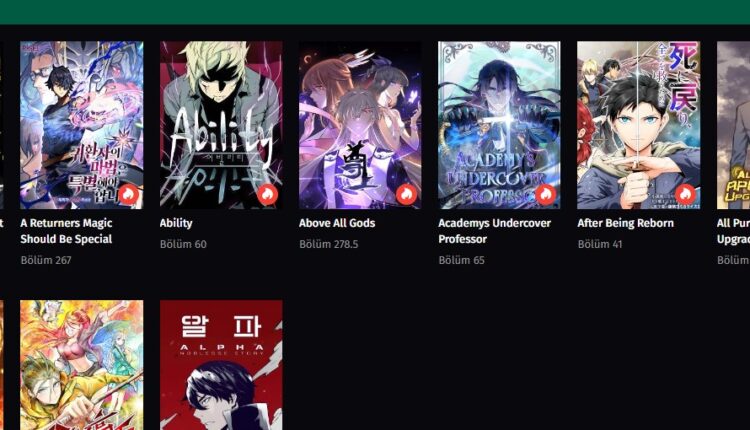
Task: Click the After Being Reborn title link
Action: pos(625,223)
